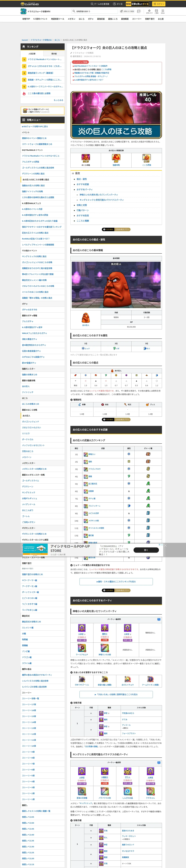Screen dimensions: 186x868
Task: Click the パラドクスの杖 weapon image
Action: click(x=105, y=791)
